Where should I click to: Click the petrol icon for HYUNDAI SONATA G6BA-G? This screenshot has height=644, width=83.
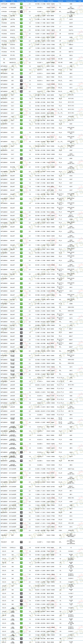pos(21,45)
